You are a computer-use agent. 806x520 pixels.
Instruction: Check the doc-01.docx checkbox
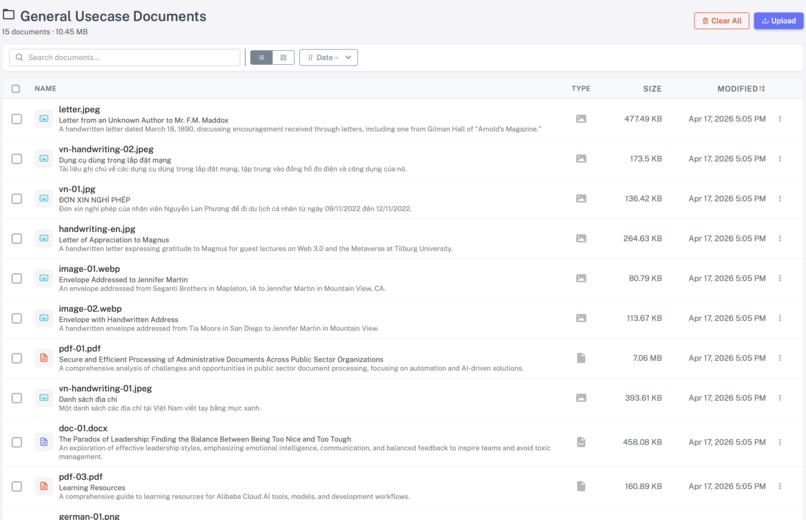click(16, 442)
